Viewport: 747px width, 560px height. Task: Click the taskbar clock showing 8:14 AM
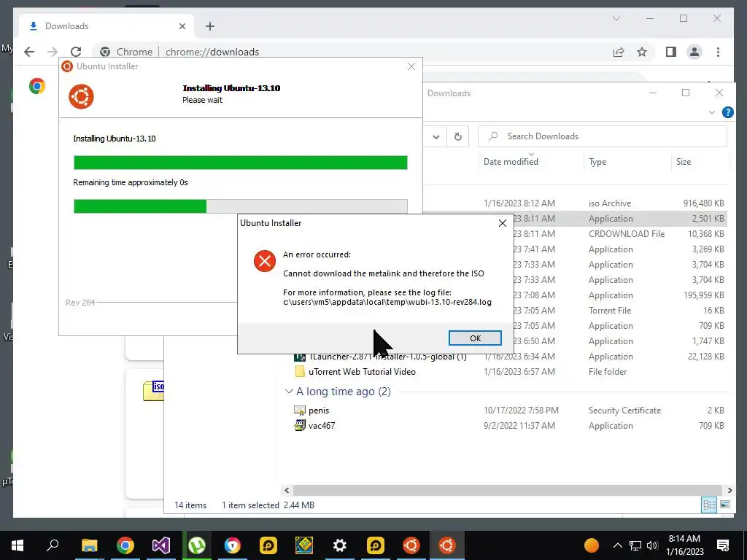pyautogui.click(x=684, y=545)
